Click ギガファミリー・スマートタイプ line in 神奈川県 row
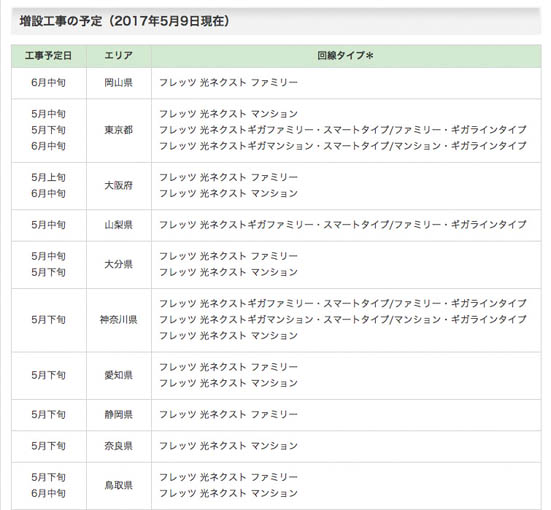Viewport: 551px width, 510px height. (x=343, y=304)
